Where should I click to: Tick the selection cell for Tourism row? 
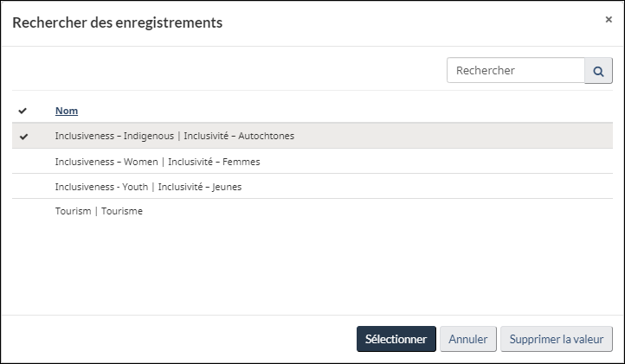coord(23,212)
